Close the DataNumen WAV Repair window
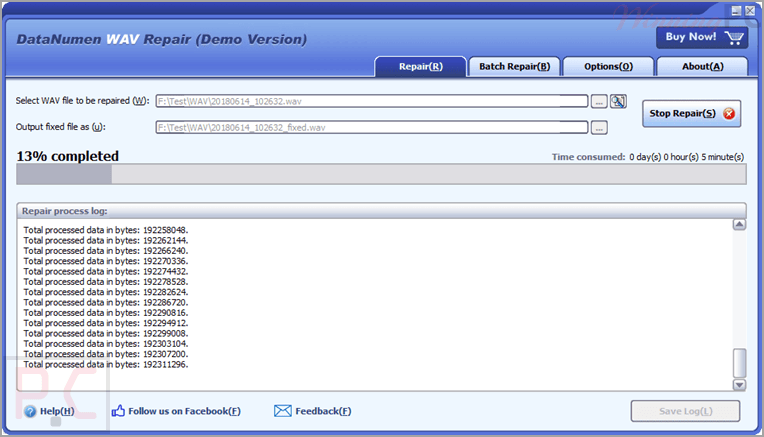 tap(750, 11)
